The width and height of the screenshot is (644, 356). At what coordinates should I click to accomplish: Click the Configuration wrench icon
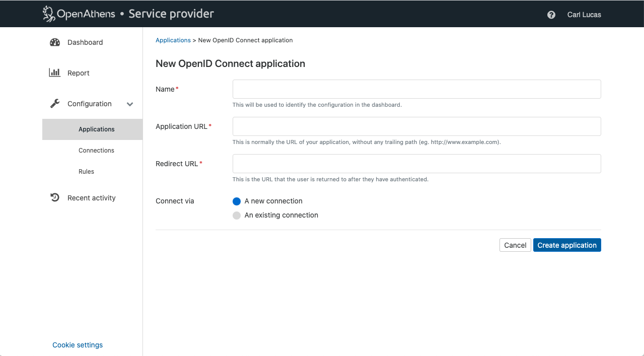click(55, 104)
